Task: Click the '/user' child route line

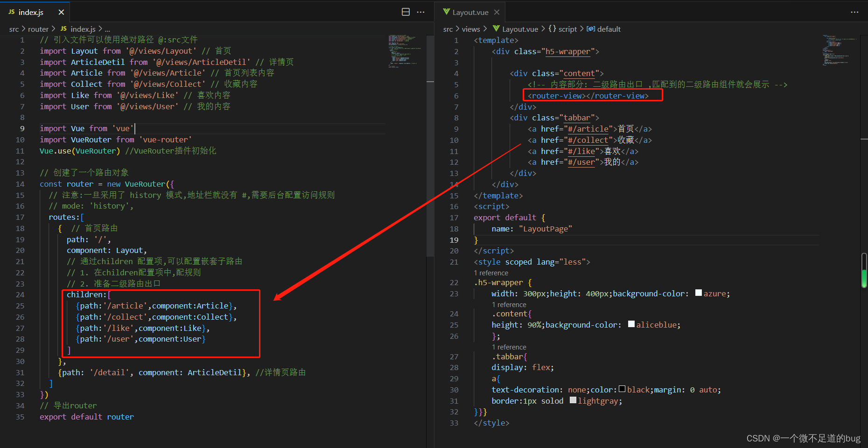Action: click(x=140, y=339)
